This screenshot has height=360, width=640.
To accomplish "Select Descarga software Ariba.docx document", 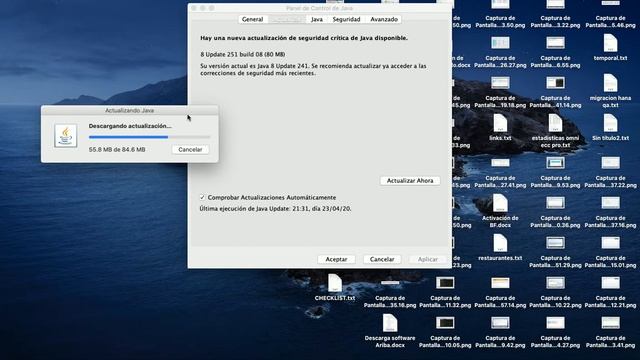I will click(x=390, y=324).
